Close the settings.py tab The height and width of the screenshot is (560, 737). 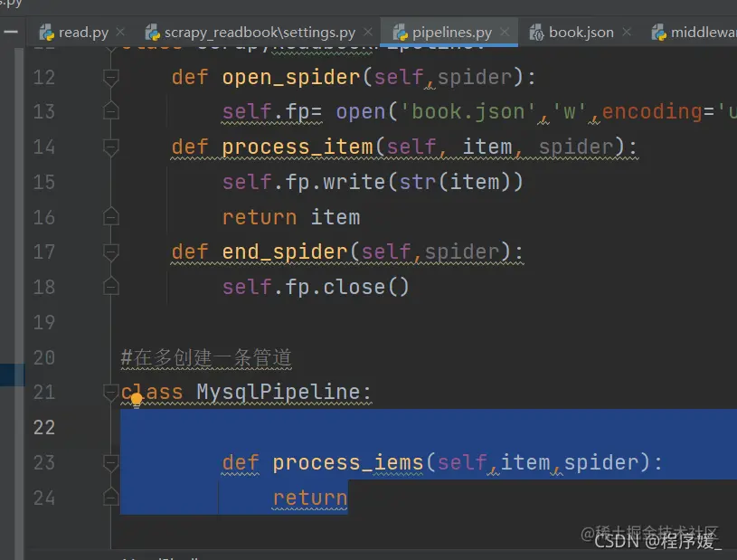click(368, 32)
